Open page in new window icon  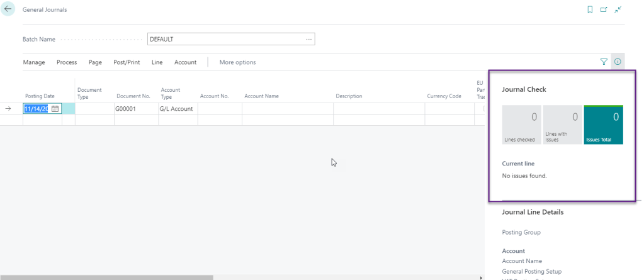tap(604, 9)
